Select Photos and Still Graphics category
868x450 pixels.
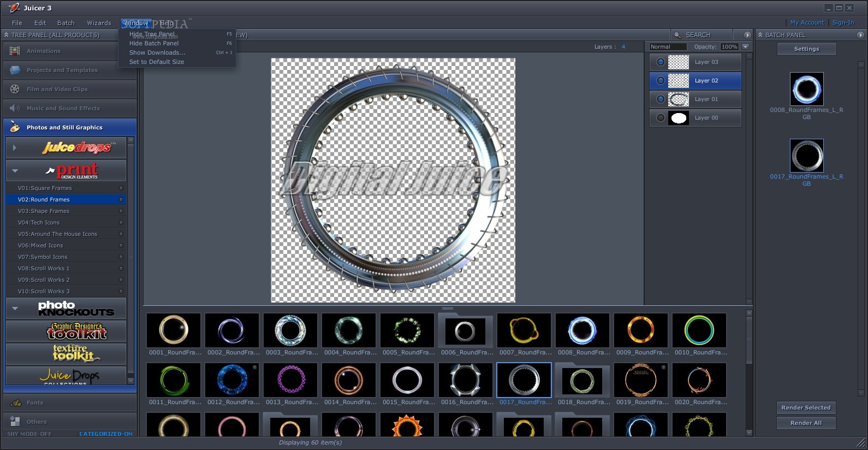click(70, 128)
